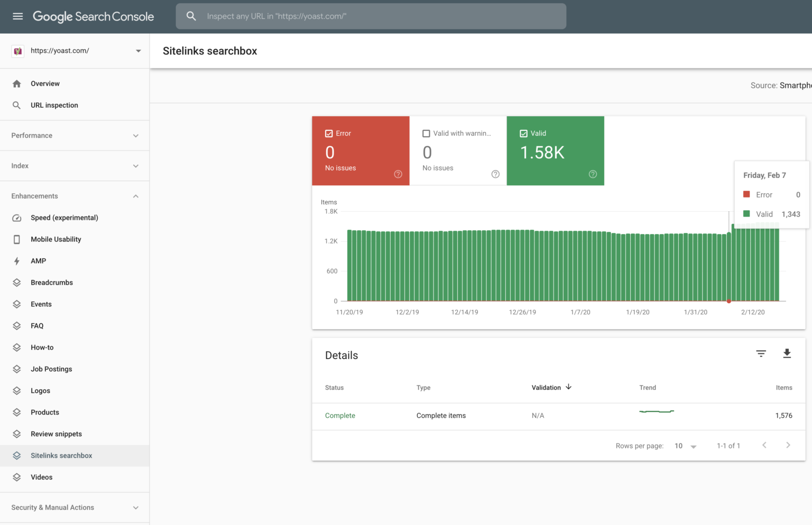Click the Mobile Usability phone icon

pos(16,239)
